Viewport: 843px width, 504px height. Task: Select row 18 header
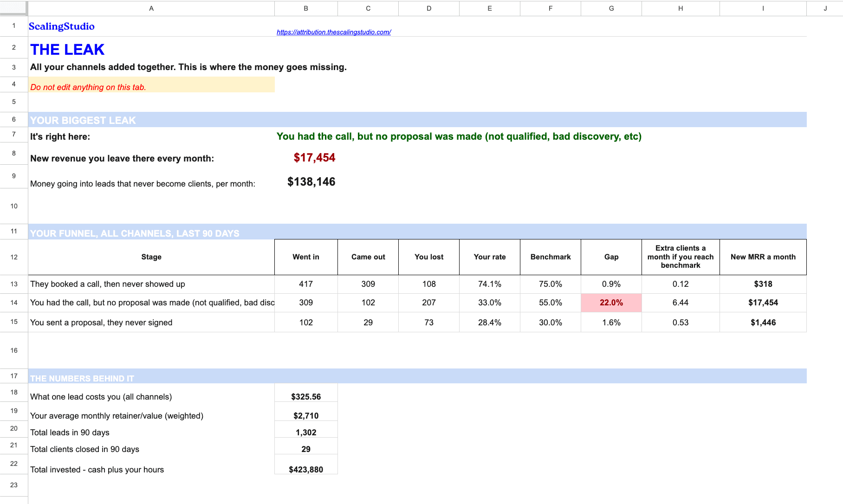coord(14,392)
